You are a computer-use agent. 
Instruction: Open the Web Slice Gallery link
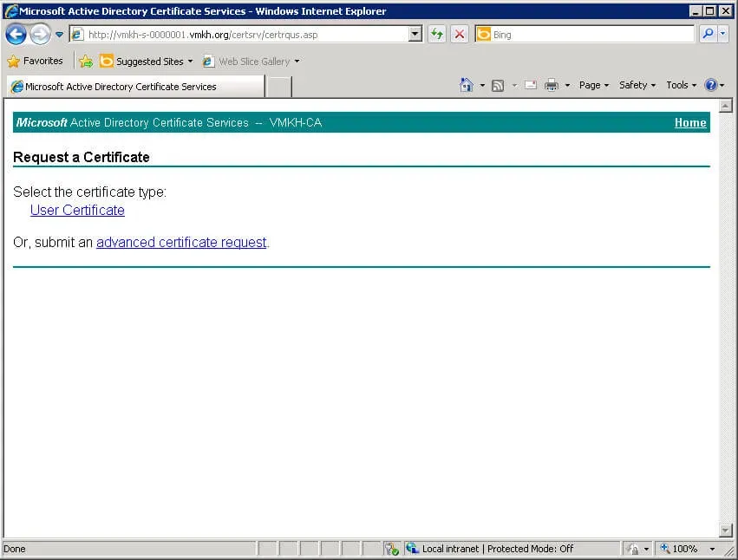pyautogui.click(x=251, y=62)
